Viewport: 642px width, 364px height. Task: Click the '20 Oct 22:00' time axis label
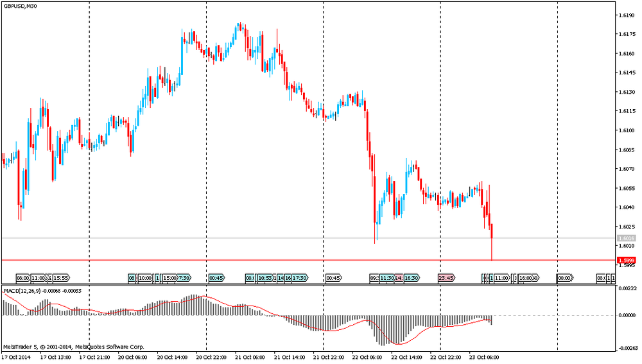point(211,357)
